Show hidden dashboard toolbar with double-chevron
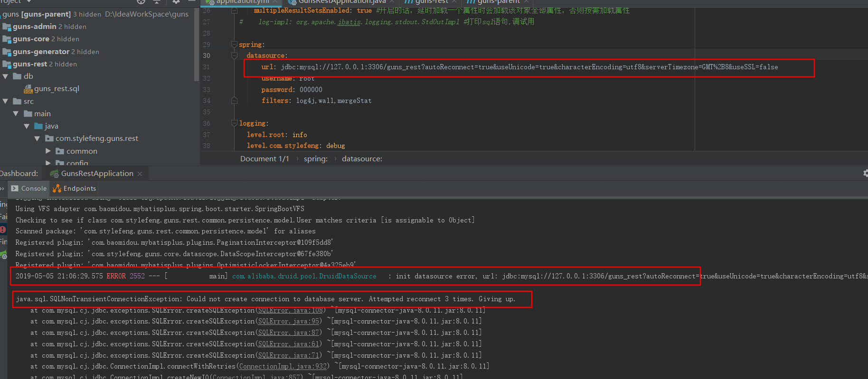This screenshot has width=868, height=379. point(2,188)
